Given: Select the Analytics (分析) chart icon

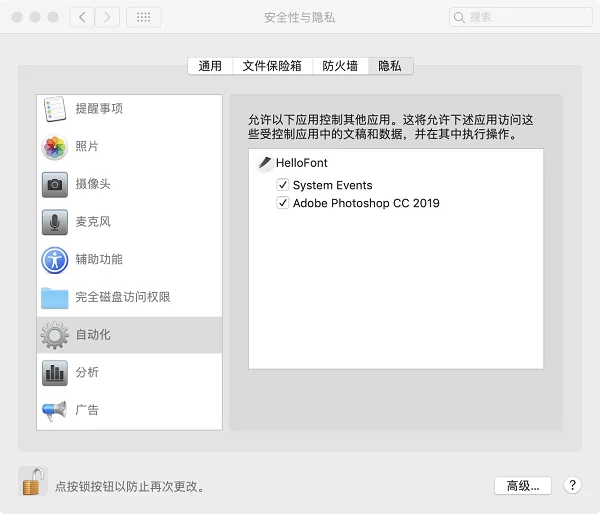Looking at the screenshot, I should click(55, 373).
